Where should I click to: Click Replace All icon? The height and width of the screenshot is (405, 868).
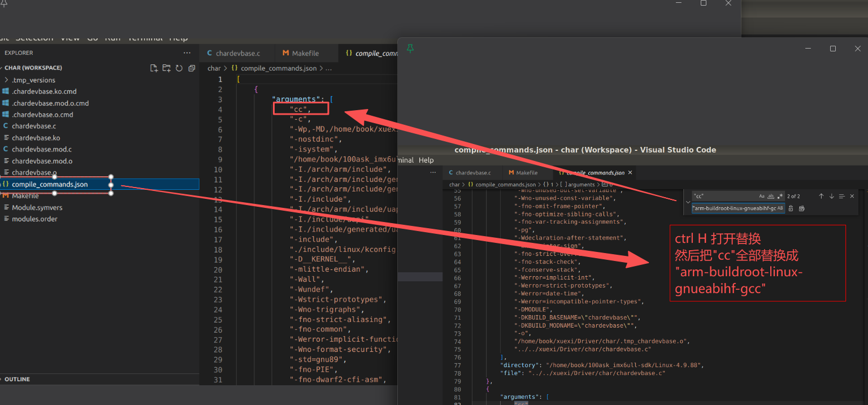pyautogui.click(x=801, y=208)
